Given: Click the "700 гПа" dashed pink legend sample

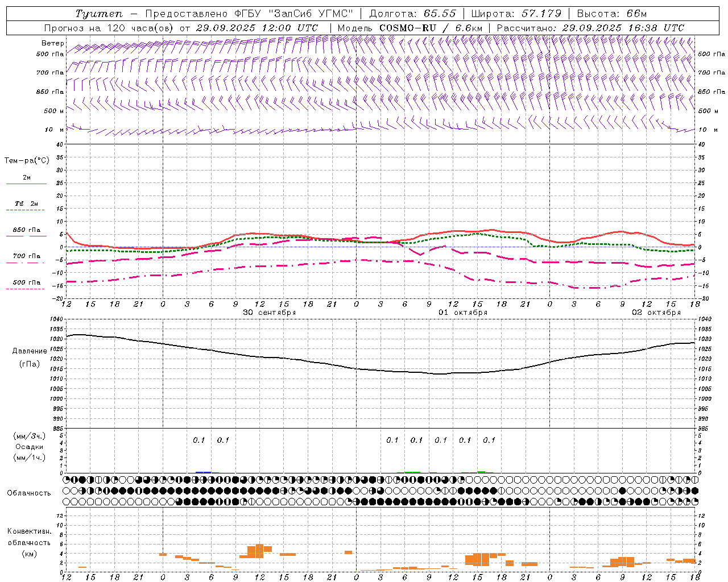Looking at the screenshot, I should pyautogui.click(x=26, y=263).
